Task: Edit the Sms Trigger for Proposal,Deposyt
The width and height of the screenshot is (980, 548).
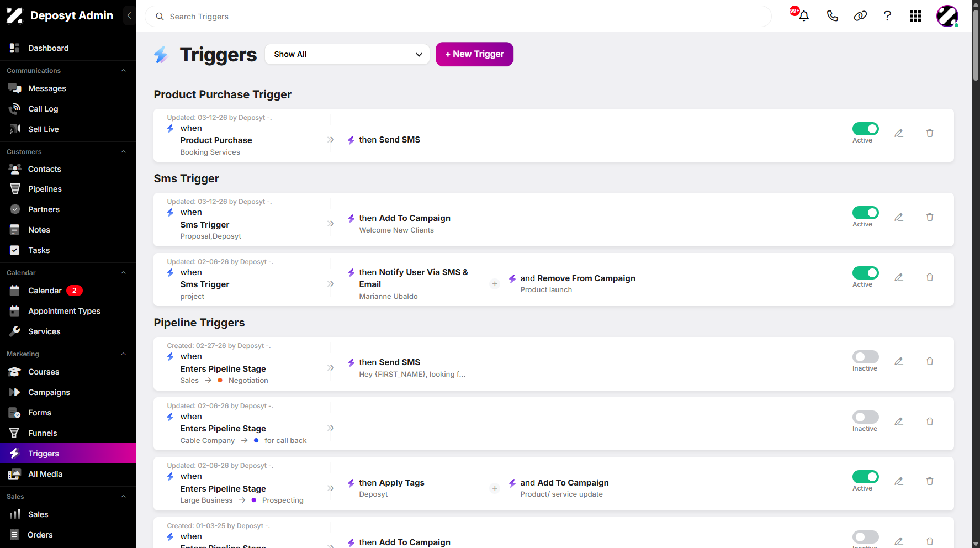Action: pos(899,217)
